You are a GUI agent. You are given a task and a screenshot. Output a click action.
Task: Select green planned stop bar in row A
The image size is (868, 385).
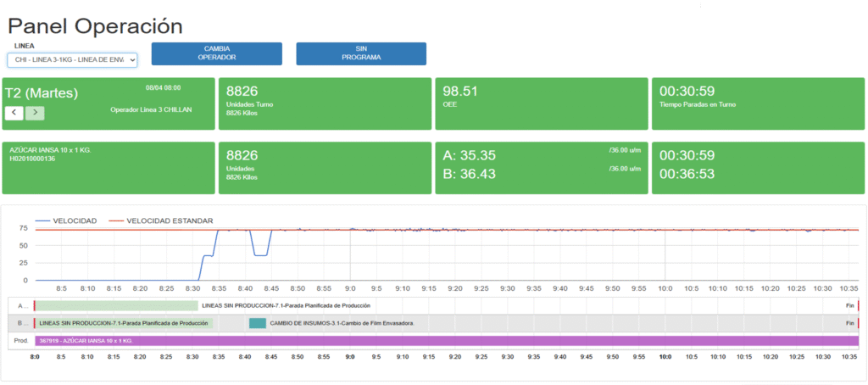point(117,305)
